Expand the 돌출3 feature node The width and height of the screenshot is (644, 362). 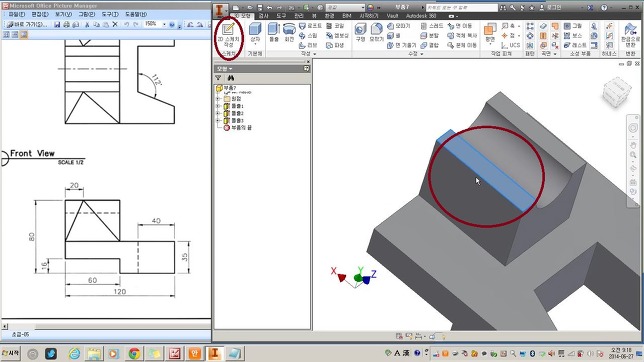click(218, 120)
